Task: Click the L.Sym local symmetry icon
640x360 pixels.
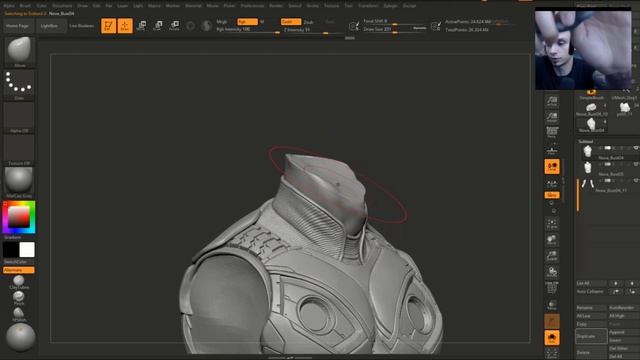Action: tap(552, 183)
